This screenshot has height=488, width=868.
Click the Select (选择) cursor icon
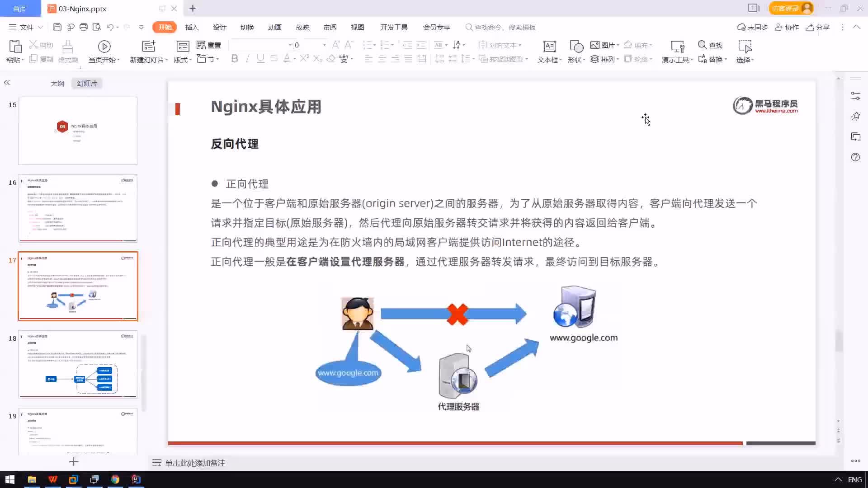point(745,46)
